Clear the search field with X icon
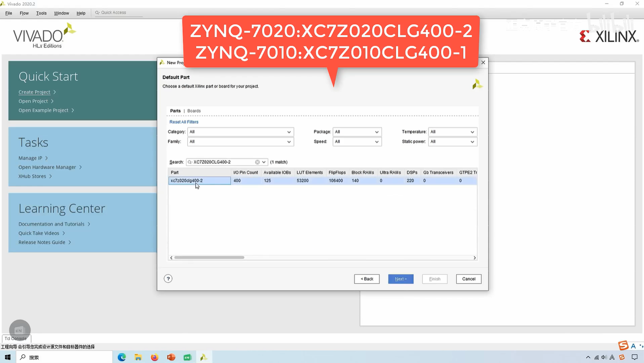 click(x=257, y=162)
